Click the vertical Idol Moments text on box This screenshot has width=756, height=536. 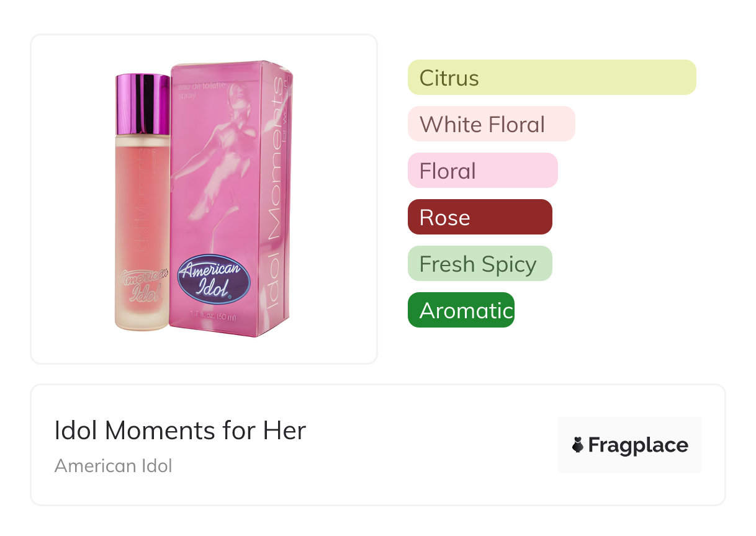[275, 192]
